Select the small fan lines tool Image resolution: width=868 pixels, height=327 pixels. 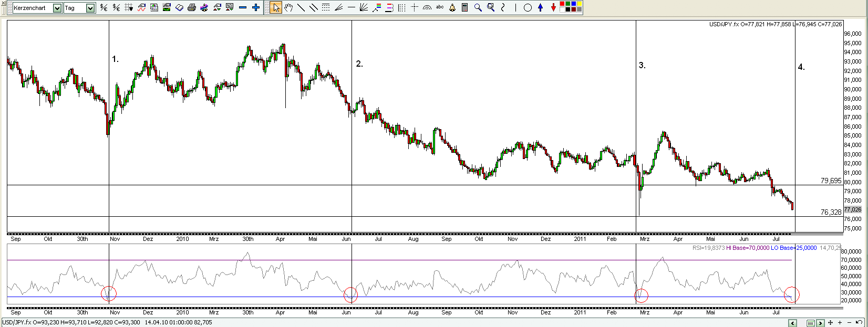coord(339,7)
